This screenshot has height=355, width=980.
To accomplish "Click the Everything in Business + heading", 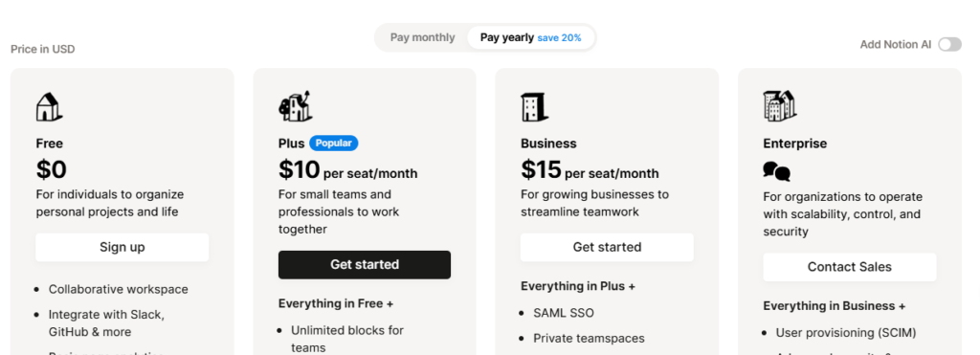I will click(835, 306).
